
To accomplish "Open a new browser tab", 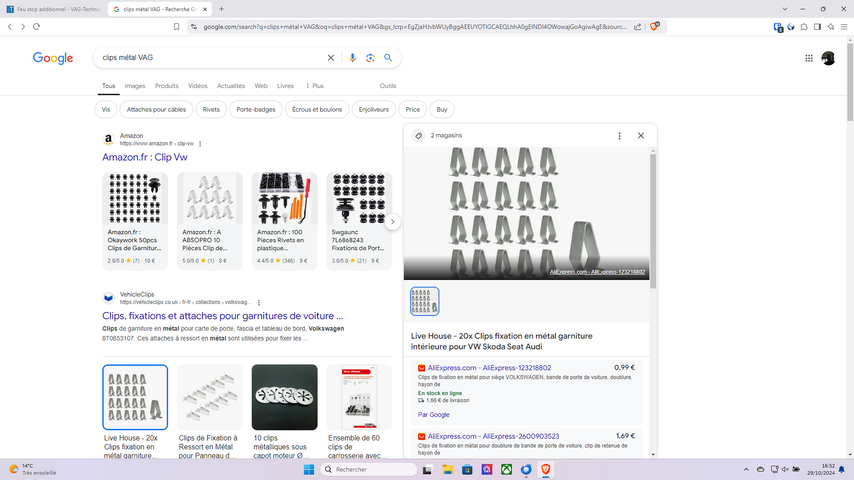I will pos(221,9).
